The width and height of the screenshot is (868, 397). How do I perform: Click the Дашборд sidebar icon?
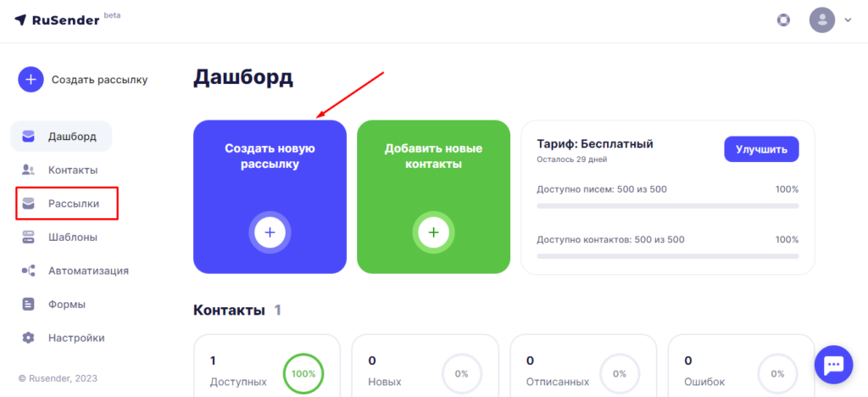point(28,137)
